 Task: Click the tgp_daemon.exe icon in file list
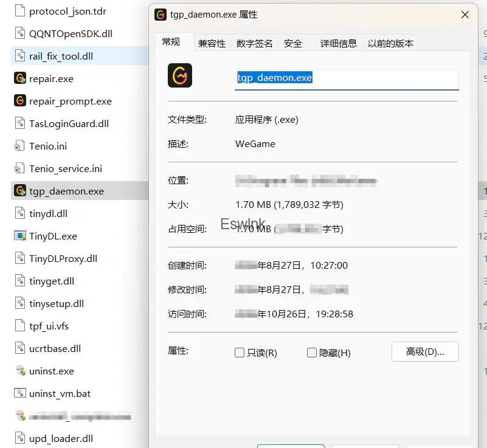tap(19, 191)
